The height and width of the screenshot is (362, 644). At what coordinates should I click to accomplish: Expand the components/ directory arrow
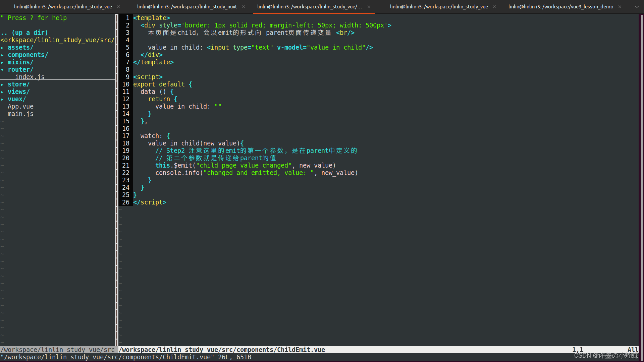pos(2,55)
